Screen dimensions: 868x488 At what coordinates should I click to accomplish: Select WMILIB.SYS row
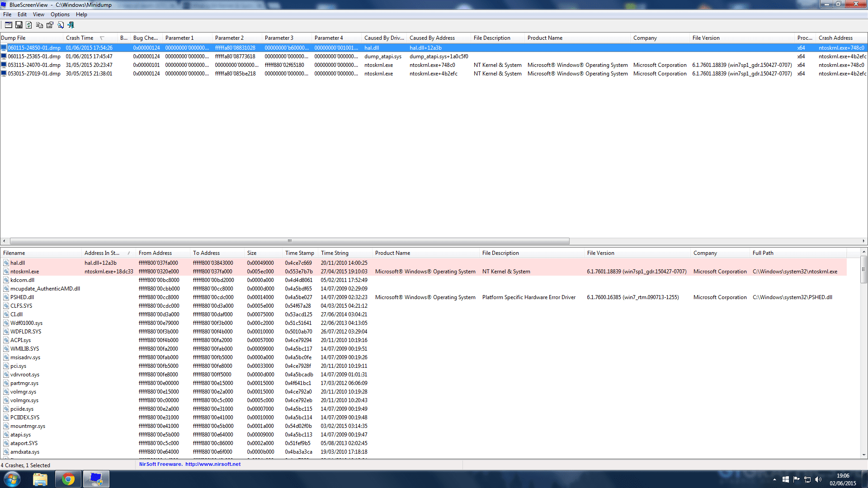pos(424,349)
